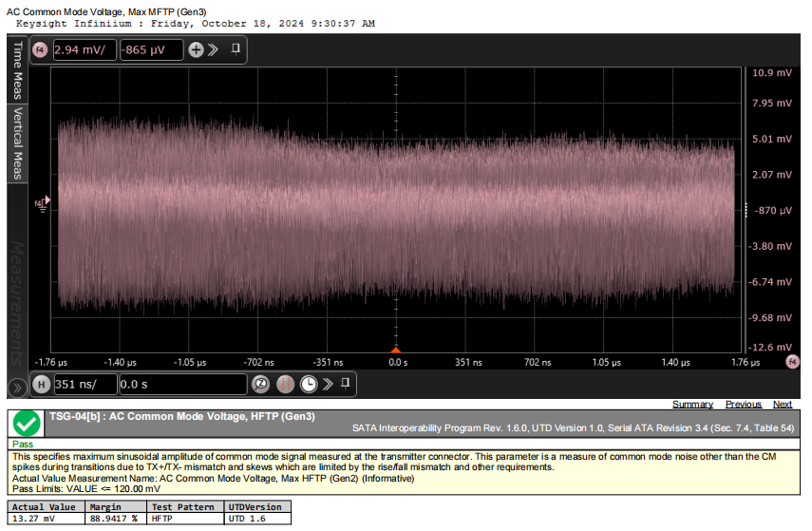Click the Keysight Infiniium timestamp line
Image resolution: width=812 pixels, height=531 pixels.
pos(196,24)
